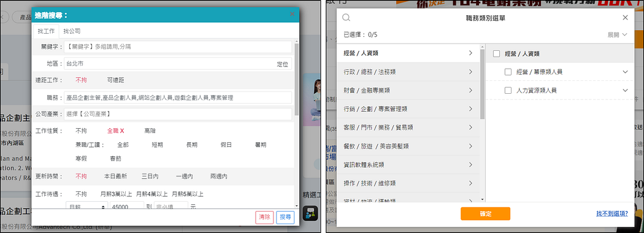Select 不拘 for 工作待遇
This screenshot has width=644, height=233.
tap(81, 194)
